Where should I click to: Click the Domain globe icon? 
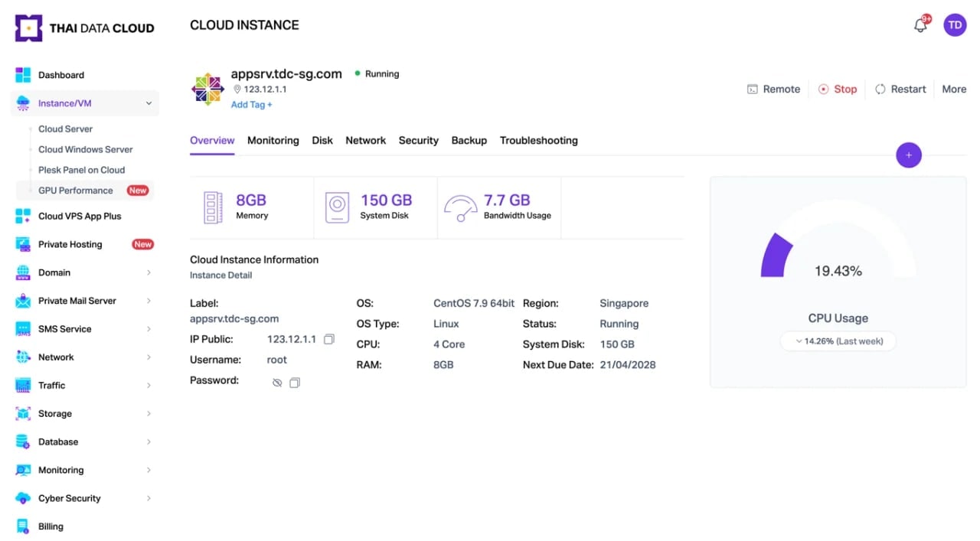click(x=23, y=272)
